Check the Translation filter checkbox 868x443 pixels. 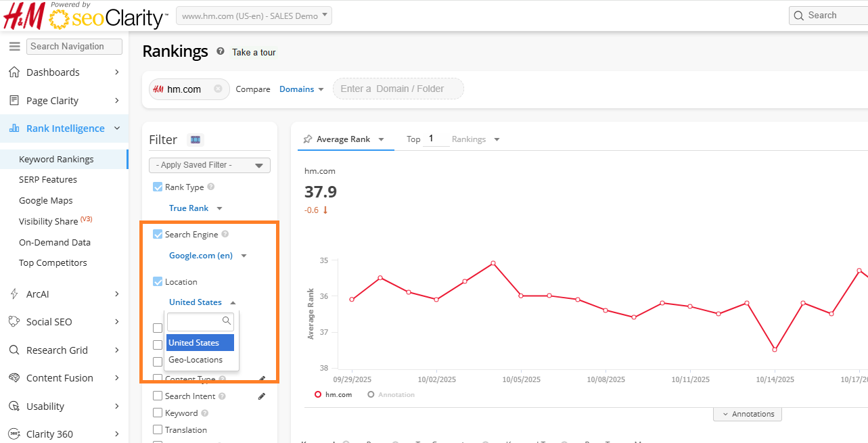158,430
